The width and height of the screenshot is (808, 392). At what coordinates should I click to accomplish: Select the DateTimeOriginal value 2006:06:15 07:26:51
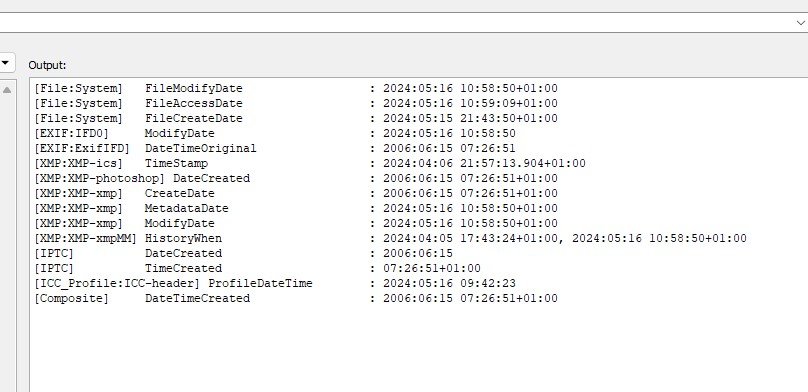point(449,148)
